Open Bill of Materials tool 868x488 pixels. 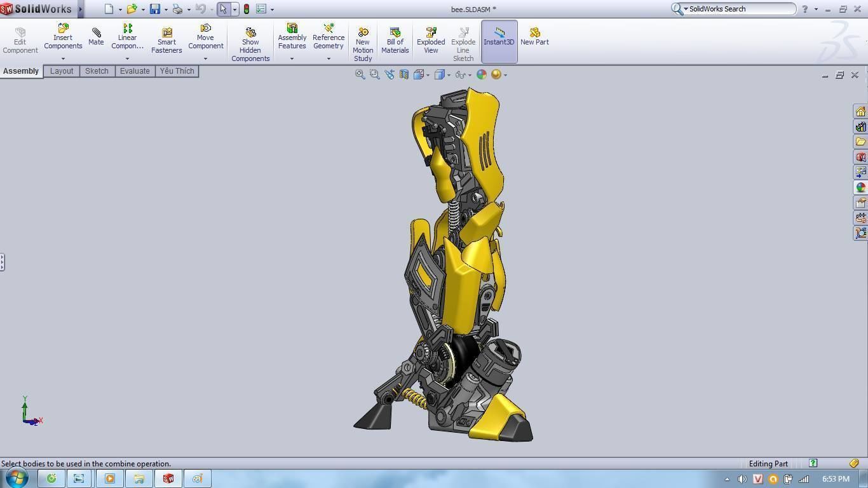click(x=395, y=41)
